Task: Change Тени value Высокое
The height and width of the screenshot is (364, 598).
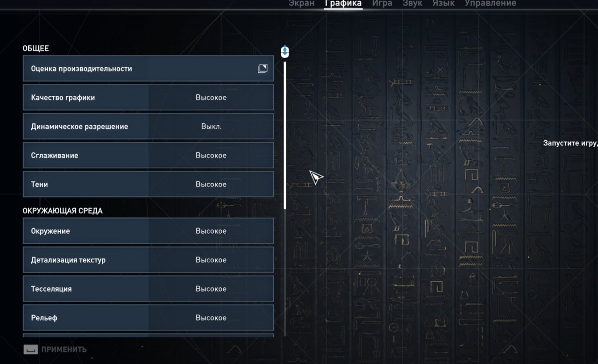Action: 211,185
